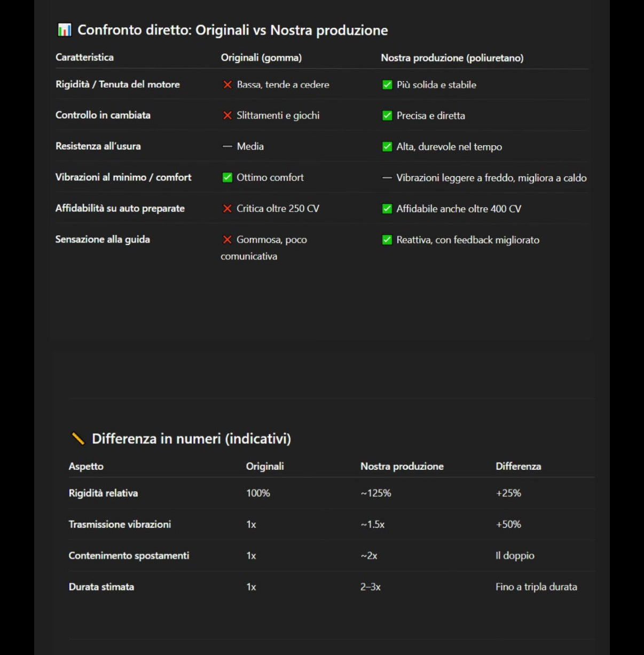Click the ruler icon beside Differenza in numeri
The width and height of the screenshot is (644, 655).
[78, 439]
